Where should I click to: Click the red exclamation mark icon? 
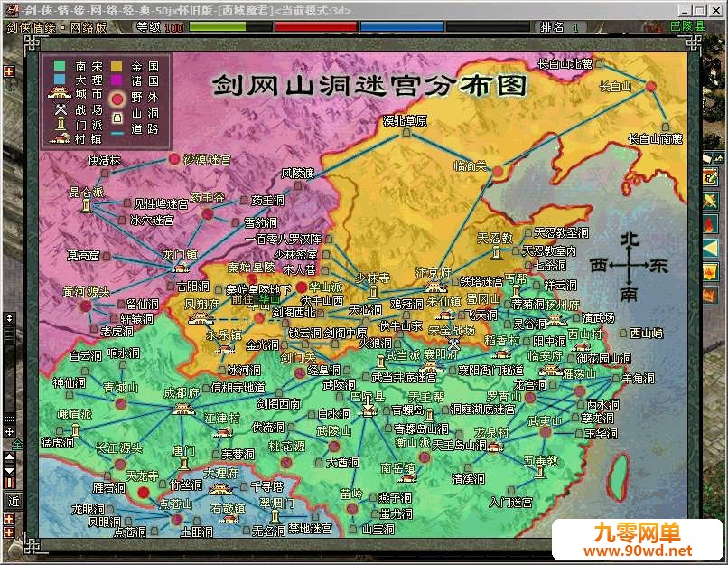(x=9, y=483)
